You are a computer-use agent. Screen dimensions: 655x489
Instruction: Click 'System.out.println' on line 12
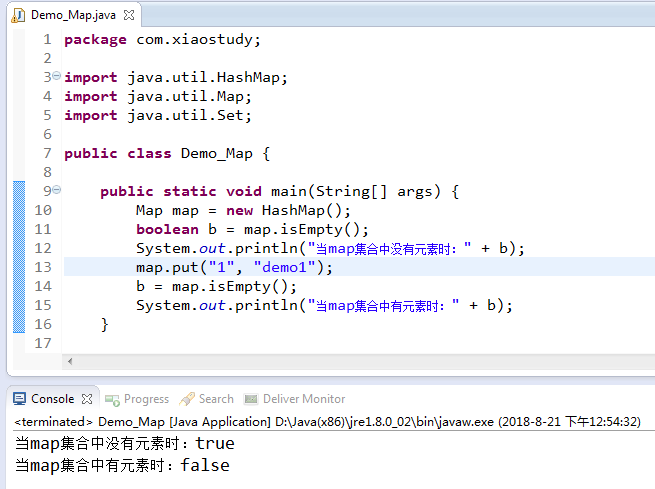(216, 248)
